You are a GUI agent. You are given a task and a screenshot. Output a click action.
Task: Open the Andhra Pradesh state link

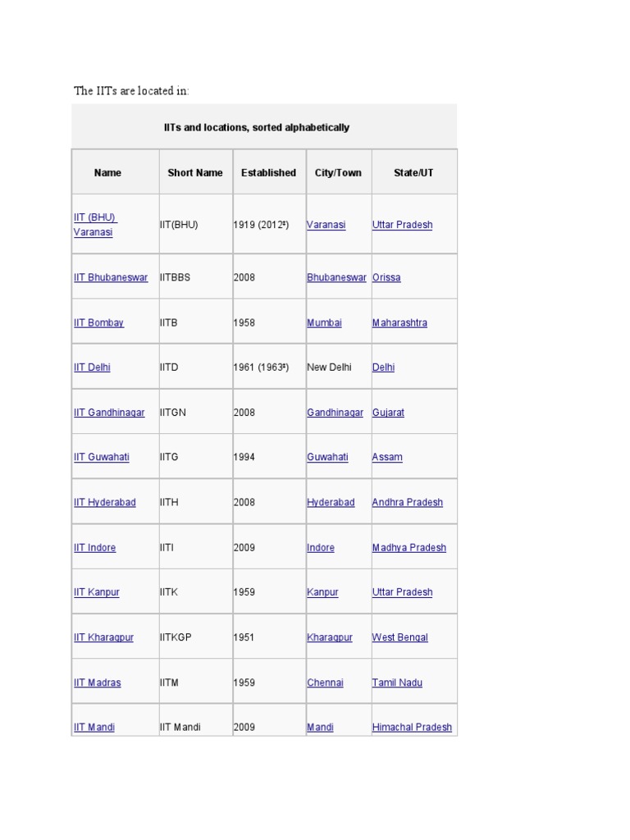407,502
